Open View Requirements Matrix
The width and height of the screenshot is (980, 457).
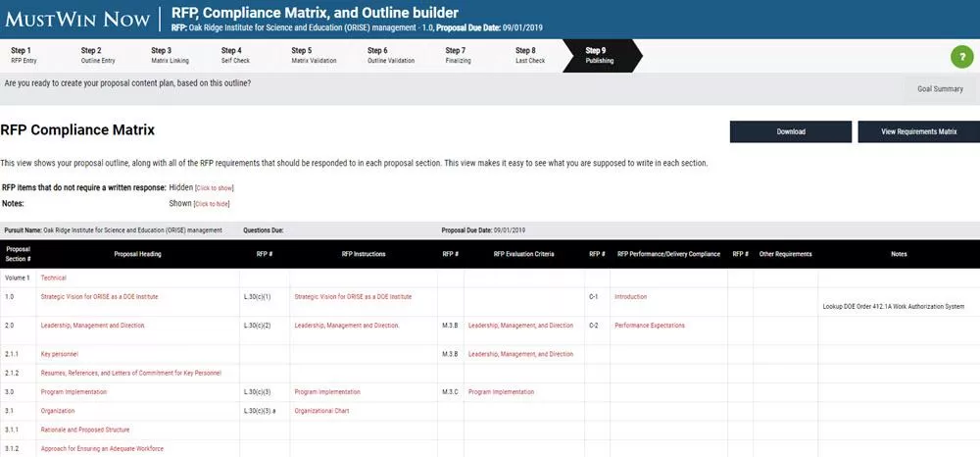click(918, 131)
